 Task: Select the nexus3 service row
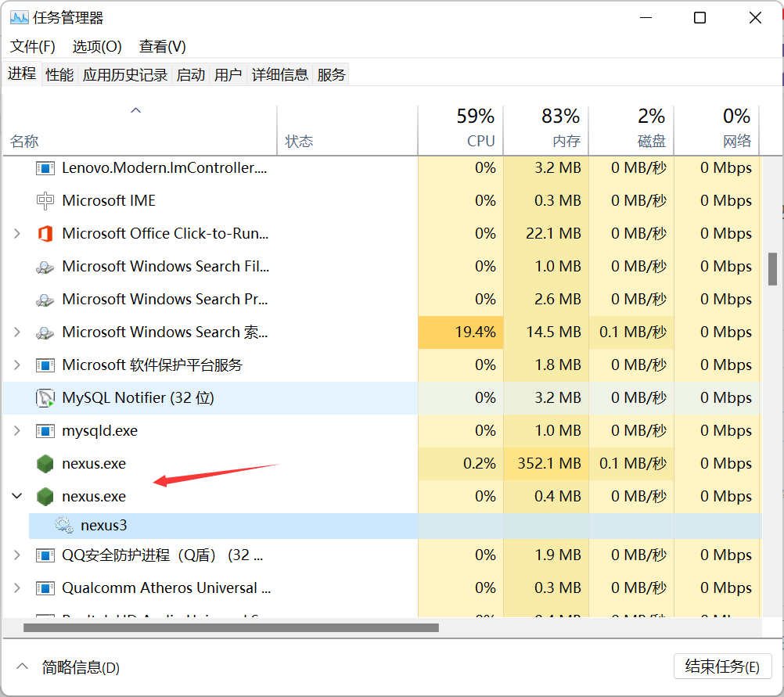tap(395, 526)
